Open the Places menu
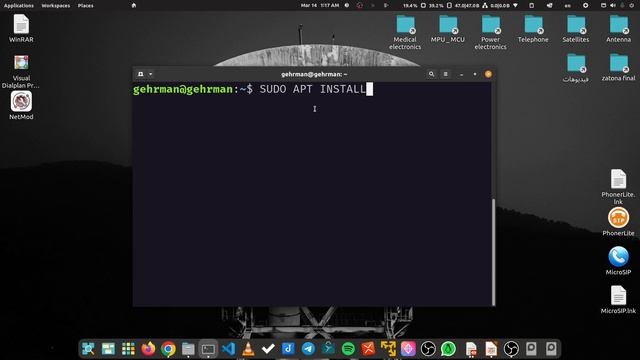Screen dimensions: 640x360 [86, 6]
